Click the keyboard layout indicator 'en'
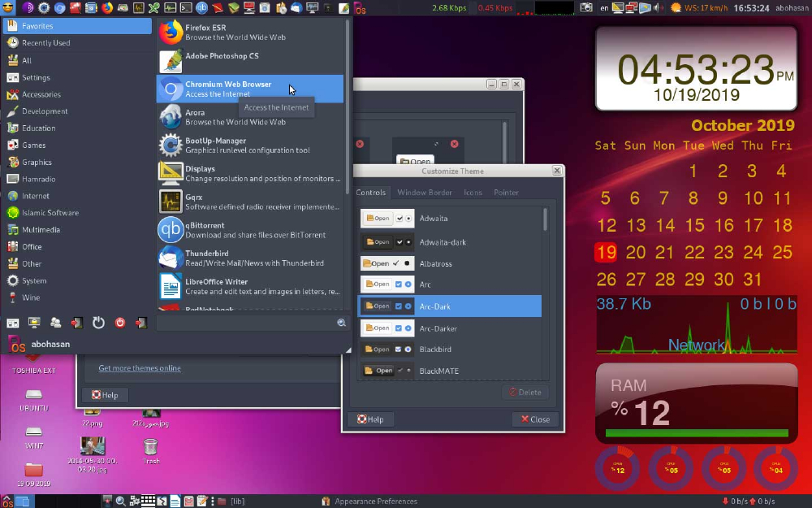812x508 pixels. point(604,8)
